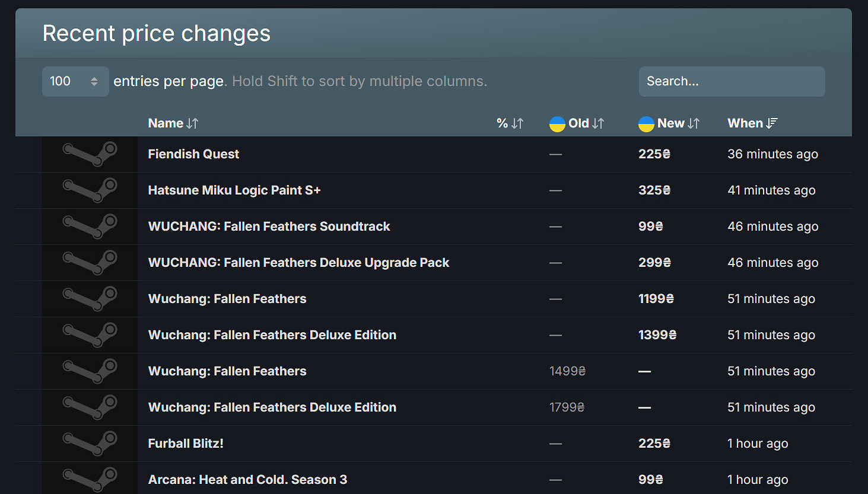Click the sort arrows icon next to Name

192,123
